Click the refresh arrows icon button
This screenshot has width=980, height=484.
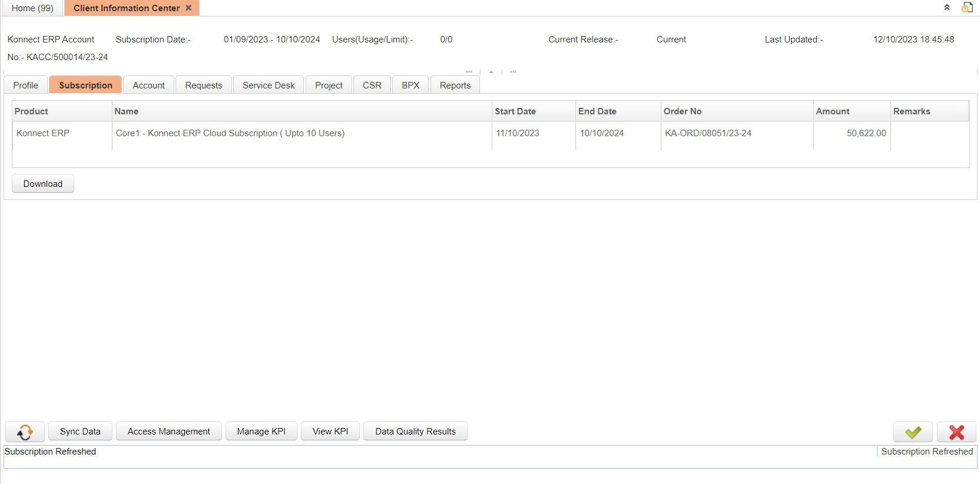pyautogui.click(x=25, y=432)
